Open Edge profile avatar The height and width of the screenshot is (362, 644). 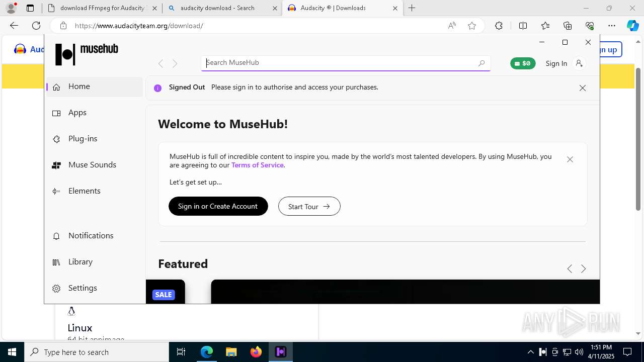click(11, 8)
